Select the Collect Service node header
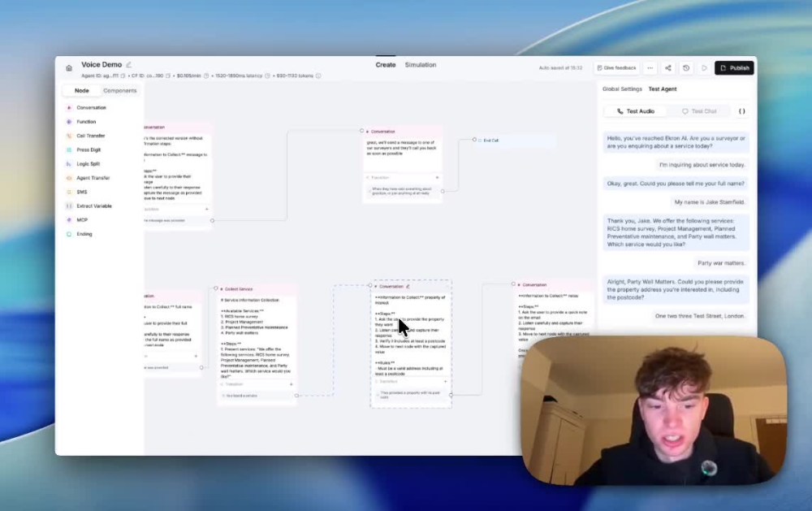 point(257,289)
